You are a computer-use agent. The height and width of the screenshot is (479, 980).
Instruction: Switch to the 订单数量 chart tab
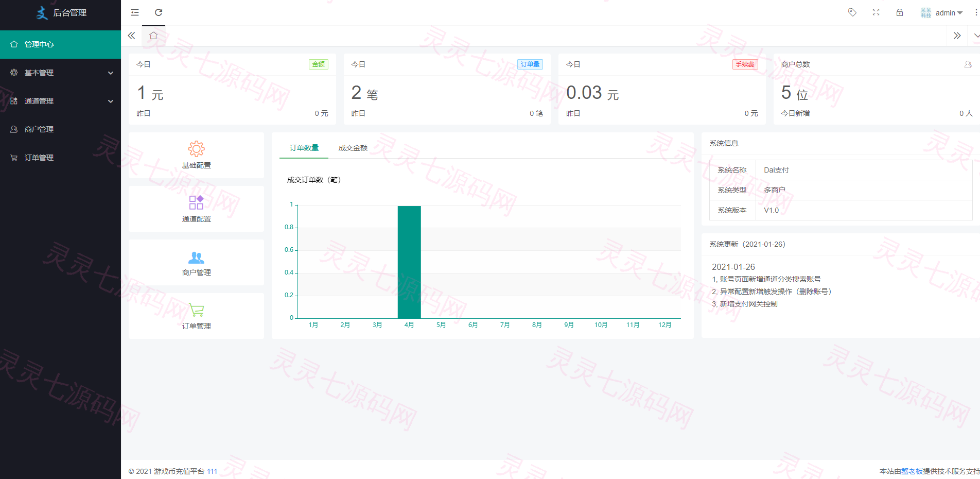point(304,148)
